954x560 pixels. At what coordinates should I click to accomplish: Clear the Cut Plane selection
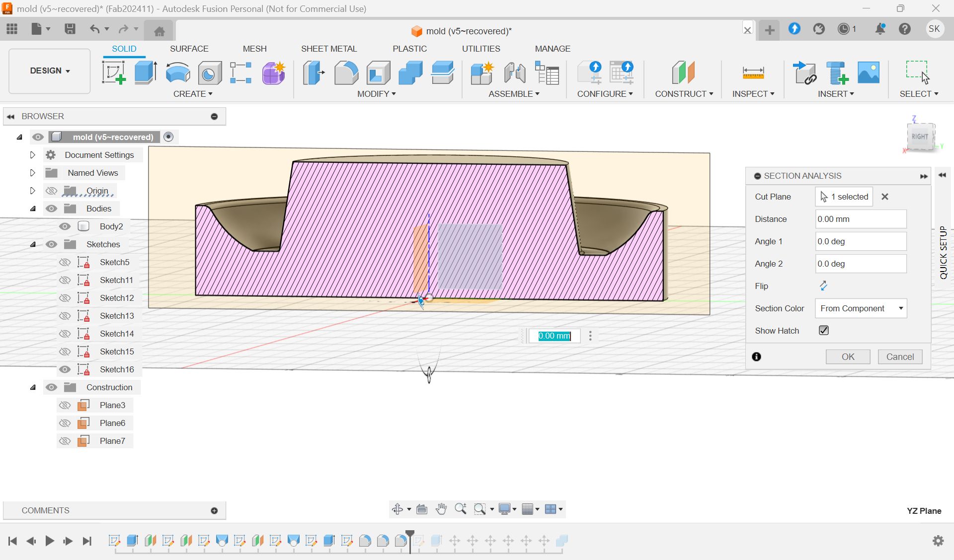tap(885, 197)
